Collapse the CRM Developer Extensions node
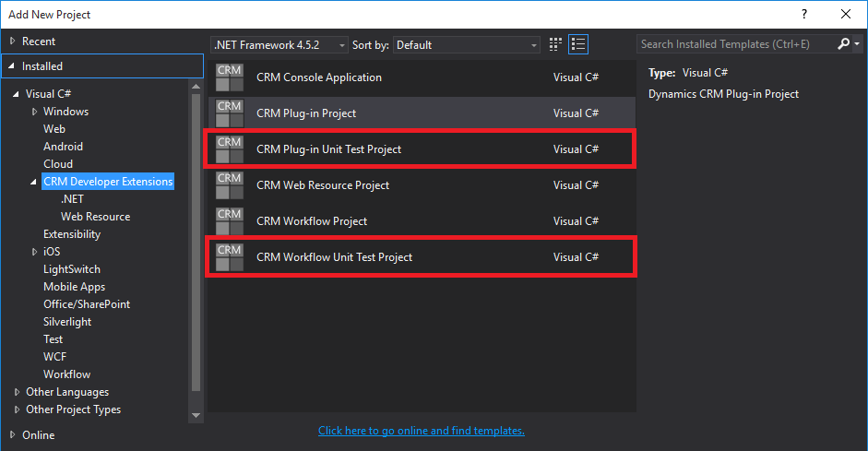Image resolution: width=868 pixels, height=451 pixels. click(35, 182)
